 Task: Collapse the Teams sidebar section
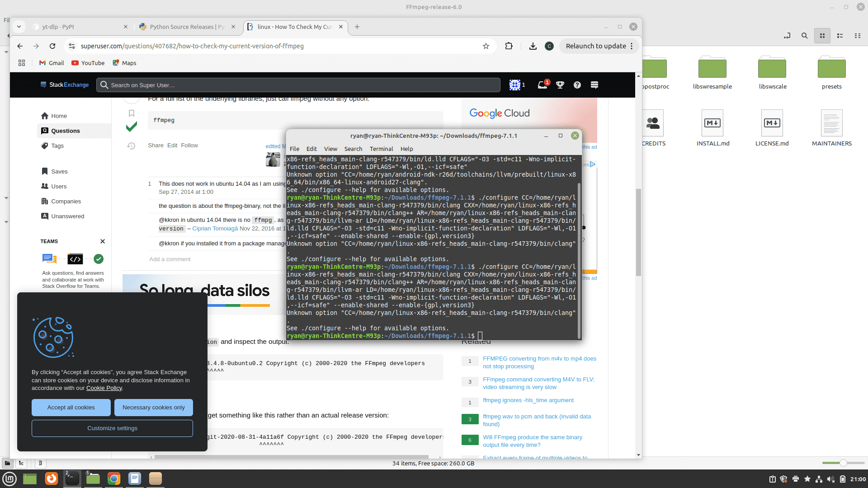click(x=103, y=241)
